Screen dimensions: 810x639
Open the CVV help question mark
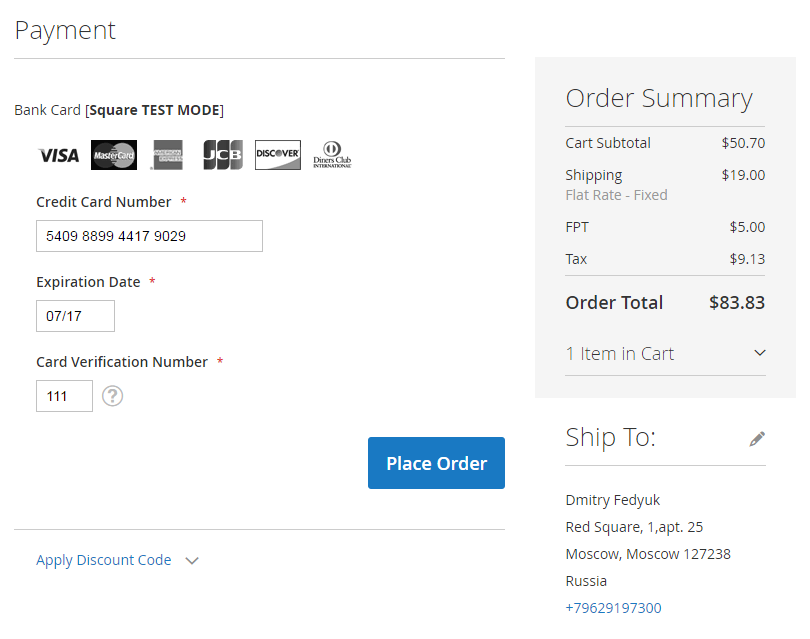(x=113, y=396)
